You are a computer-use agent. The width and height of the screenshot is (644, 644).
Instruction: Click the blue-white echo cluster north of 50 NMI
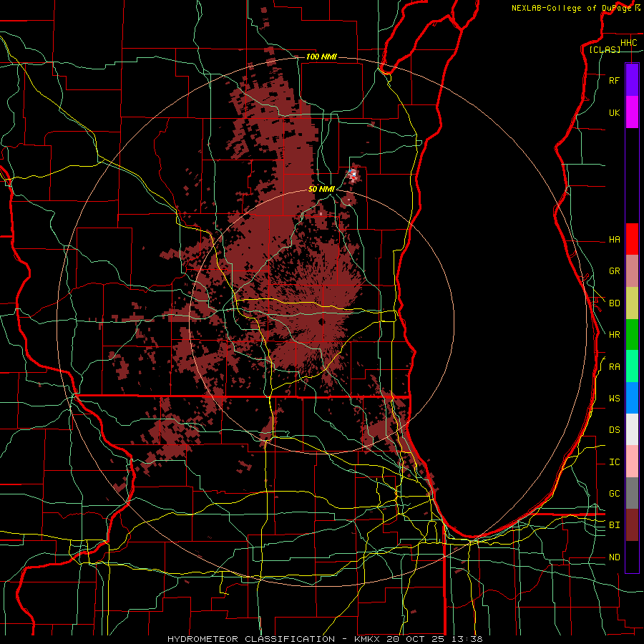353,175
